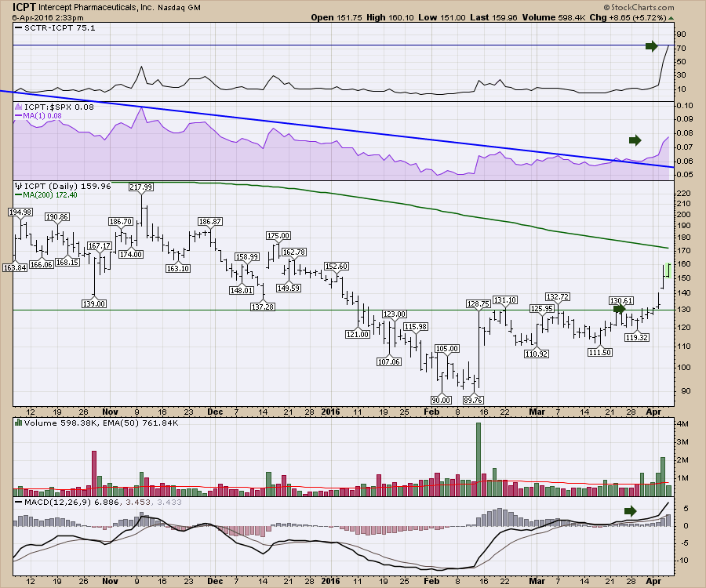
Task: Click the Last 159.96 value
Action: 494,17
